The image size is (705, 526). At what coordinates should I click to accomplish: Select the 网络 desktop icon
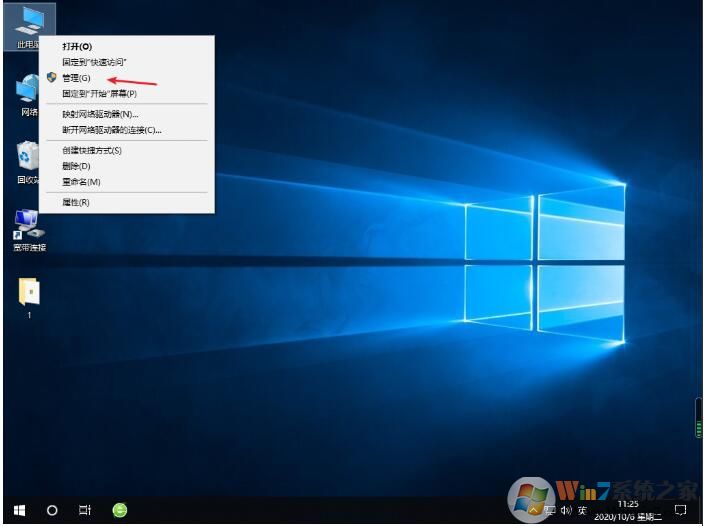coord(26,95)
